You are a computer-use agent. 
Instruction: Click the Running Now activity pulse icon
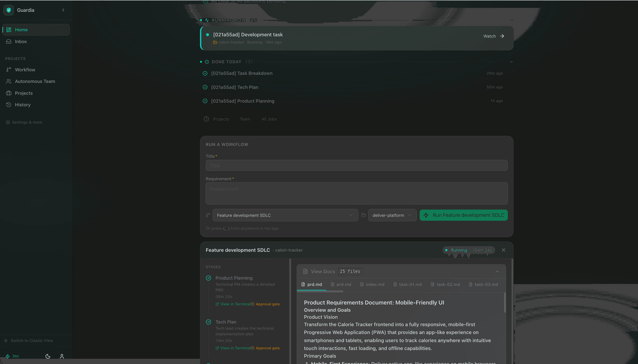(x=207, y=20)
